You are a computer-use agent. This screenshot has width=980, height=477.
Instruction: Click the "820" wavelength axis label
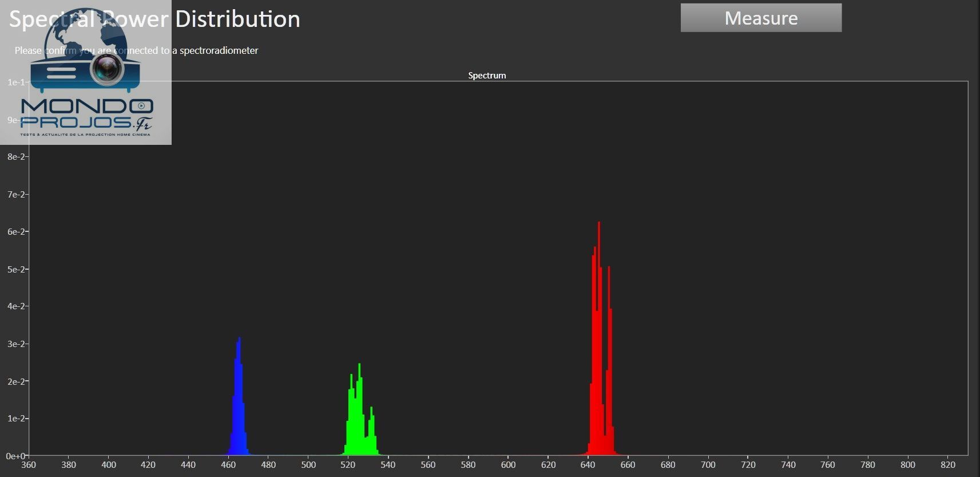pos(947,465)
